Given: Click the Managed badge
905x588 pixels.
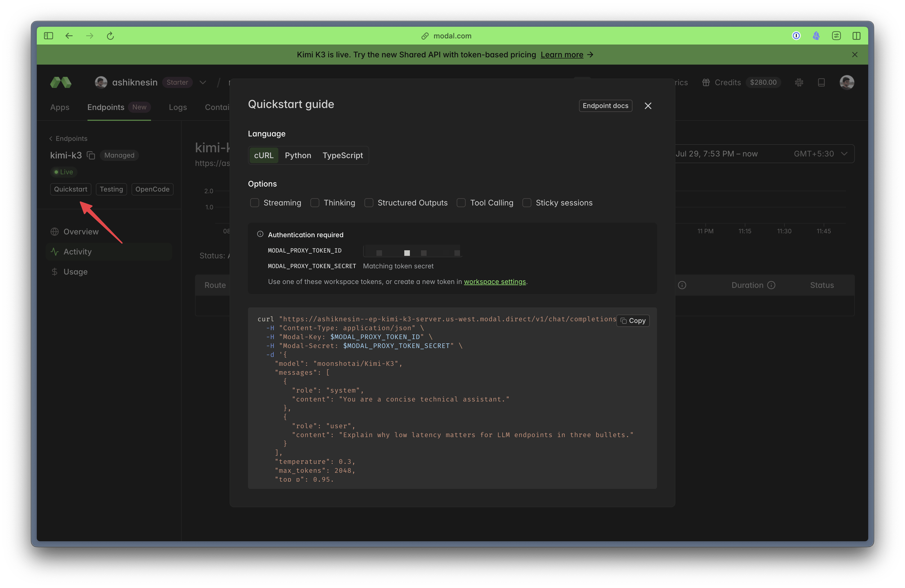Looking at the screenshot, I should 120,155.
